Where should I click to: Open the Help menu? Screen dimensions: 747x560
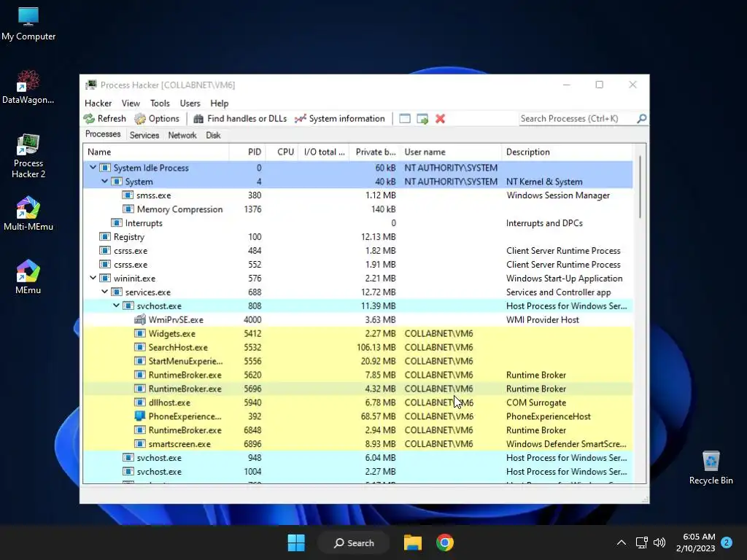click(x=219, y=104)
